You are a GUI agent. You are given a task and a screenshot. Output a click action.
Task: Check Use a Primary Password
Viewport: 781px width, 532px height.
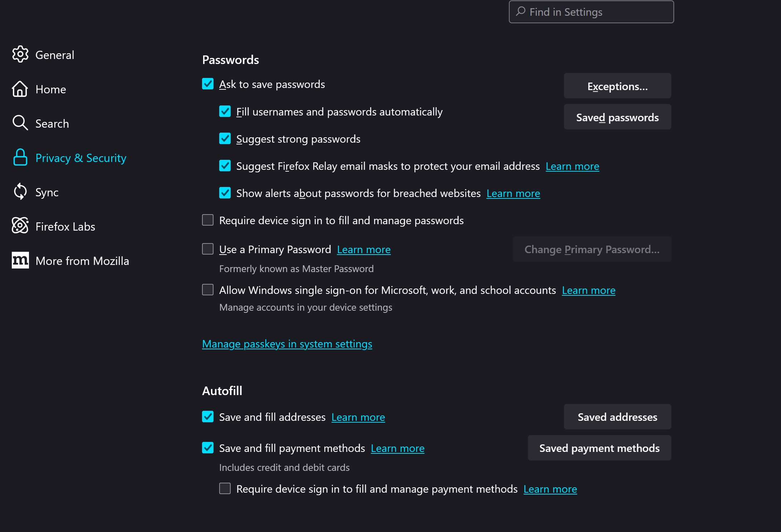(x=208, y=249)
